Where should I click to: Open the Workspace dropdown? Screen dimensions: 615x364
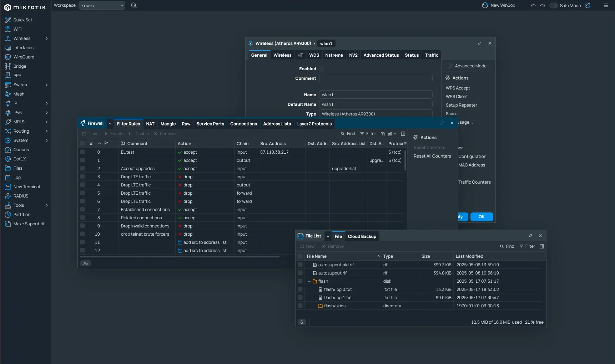coord(102,5)
